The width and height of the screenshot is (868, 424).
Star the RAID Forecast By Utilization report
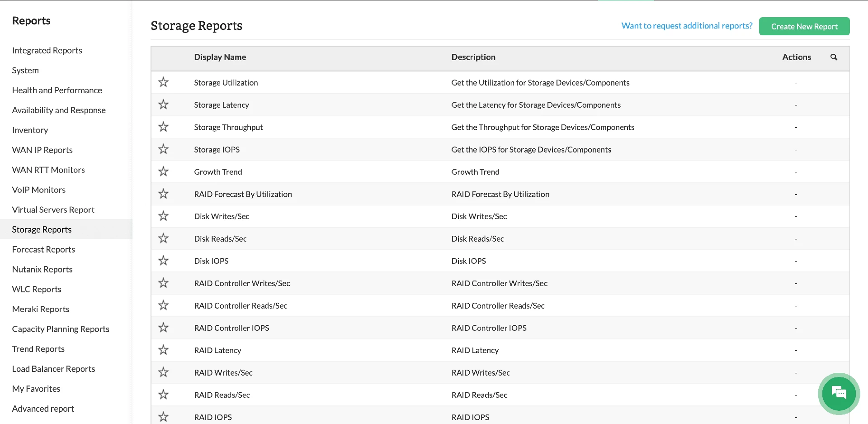[x=163, y=193]
